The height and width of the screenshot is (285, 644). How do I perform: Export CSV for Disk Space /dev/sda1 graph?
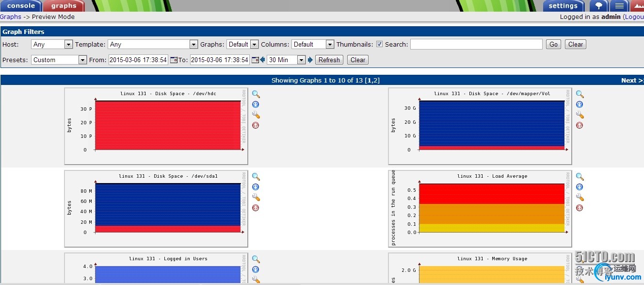pyautogui.click(x=256, y=187)
